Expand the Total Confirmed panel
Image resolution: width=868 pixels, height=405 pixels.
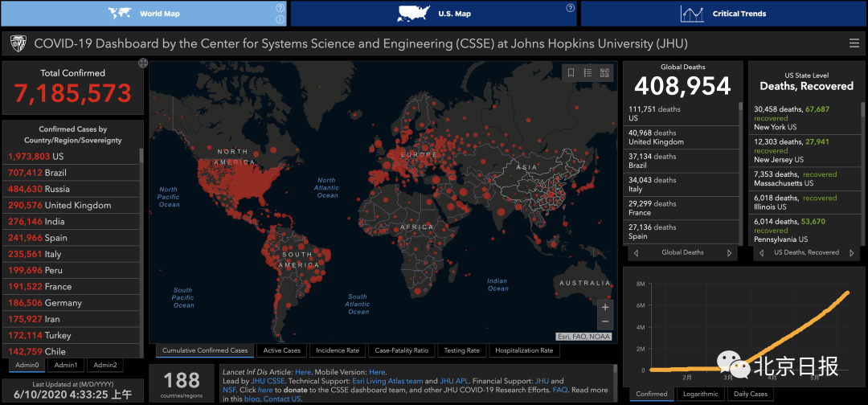pos(143,63)
